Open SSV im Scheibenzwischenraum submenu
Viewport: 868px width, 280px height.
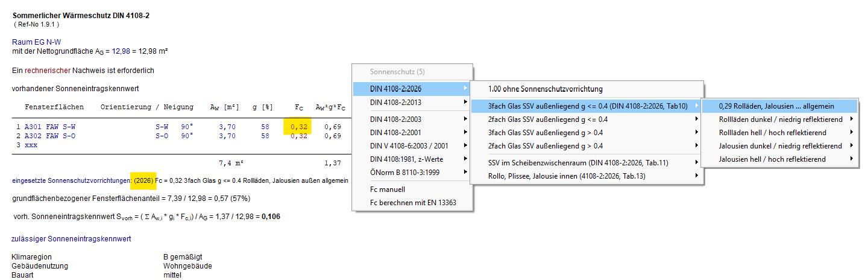(x=587, y=162)
